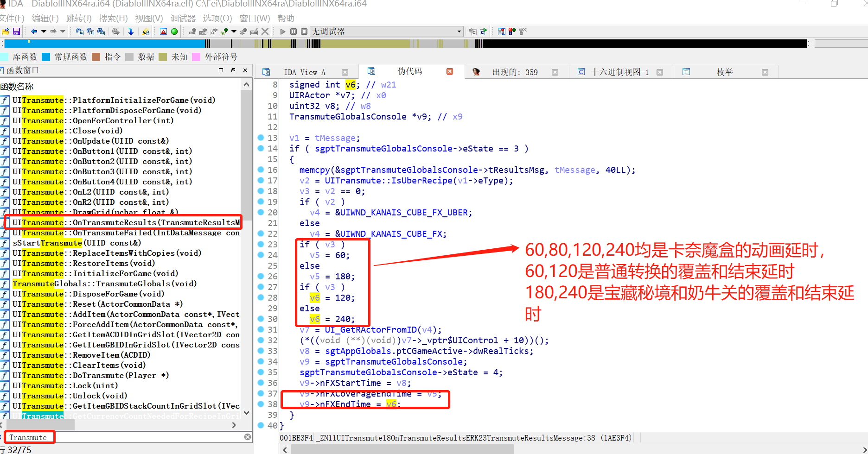Close the 伪代码 tab with red X
868x454 pixels.
tap(450, 71)
